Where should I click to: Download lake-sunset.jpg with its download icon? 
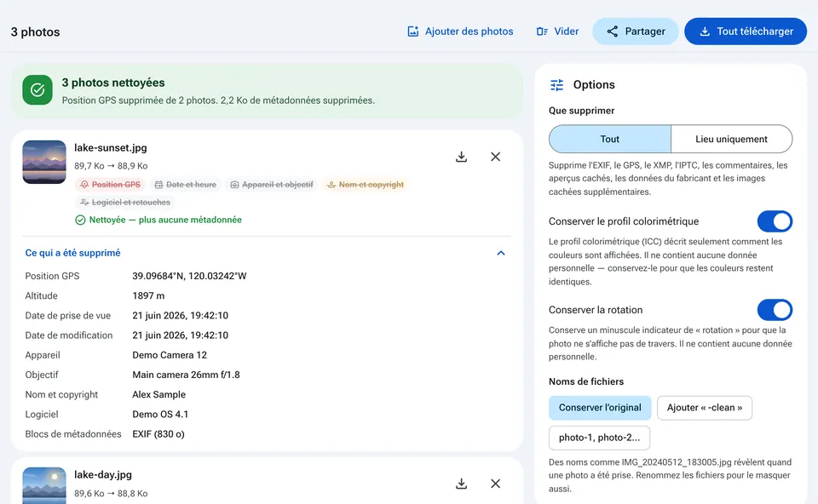click(461, 157)
